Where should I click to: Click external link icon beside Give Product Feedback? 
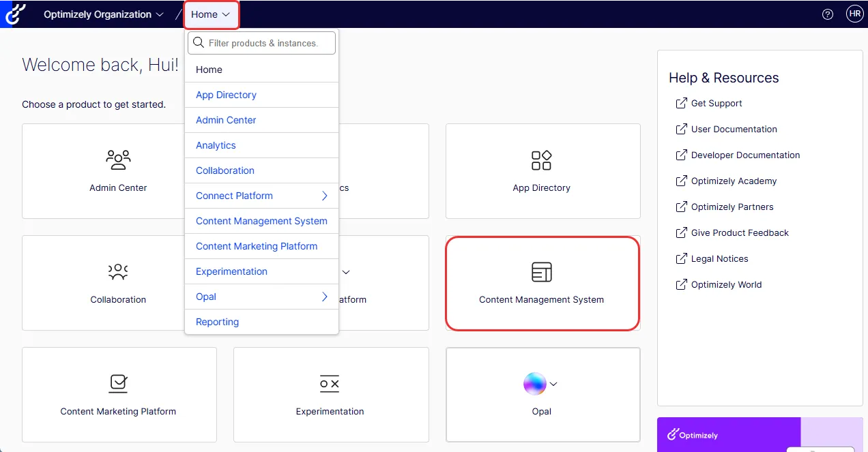pyautogui.click(x=681, y=232)
